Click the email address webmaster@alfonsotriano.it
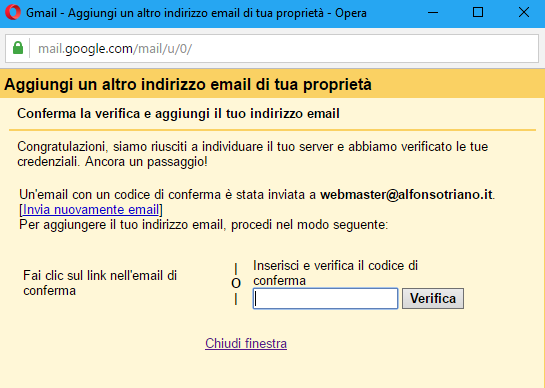Screen dimensions: 545x388 click(x=406, y=195)
